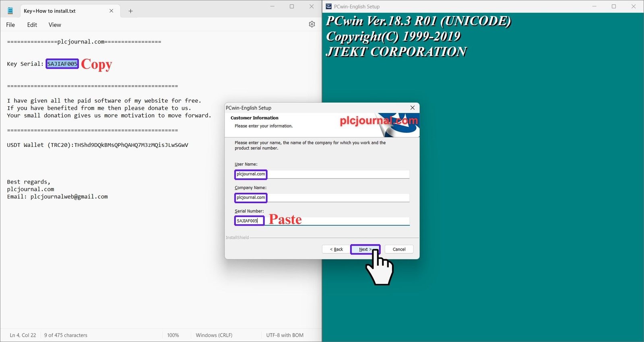Image resolution: width=644 pixels, height=342 pixels.
Task: Click Cancel in the setup dialog
Action: (399, 249)
